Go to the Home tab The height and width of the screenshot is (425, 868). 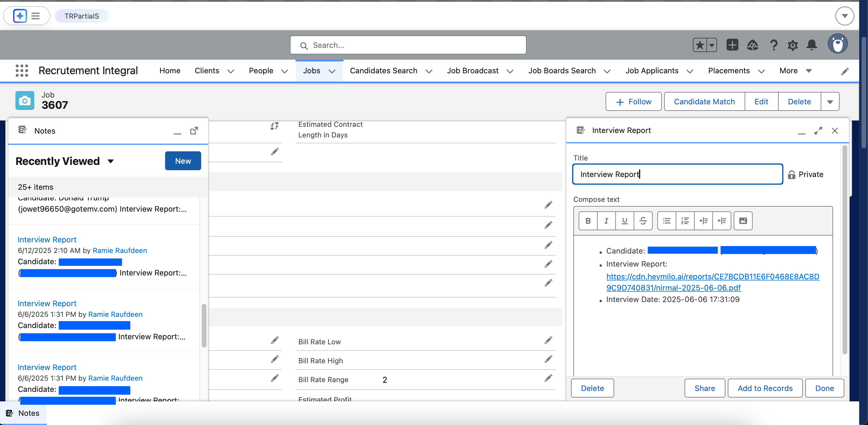pos(170,71)
